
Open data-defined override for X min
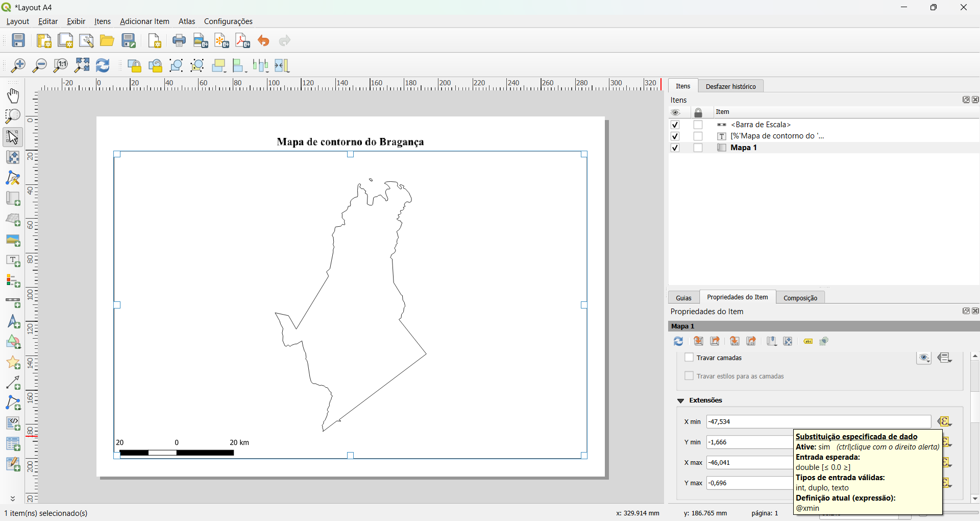click(x=945, y=421)
